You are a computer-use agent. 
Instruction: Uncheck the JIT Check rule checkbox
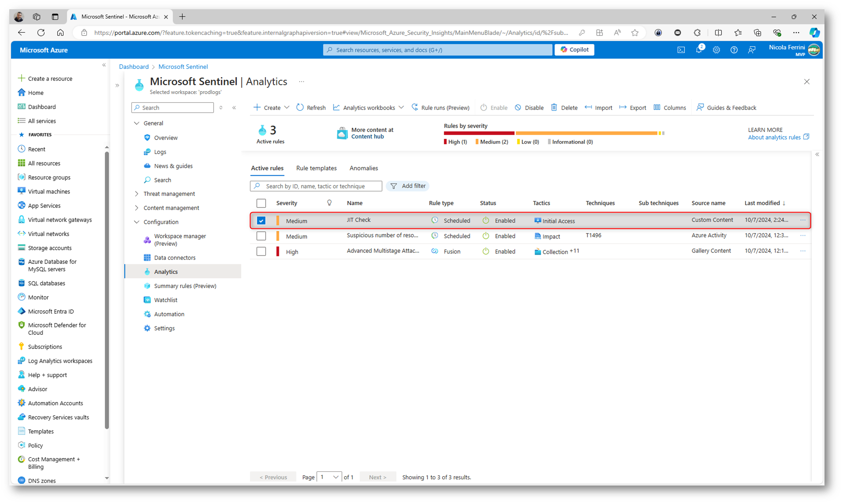tap(261, 221)
